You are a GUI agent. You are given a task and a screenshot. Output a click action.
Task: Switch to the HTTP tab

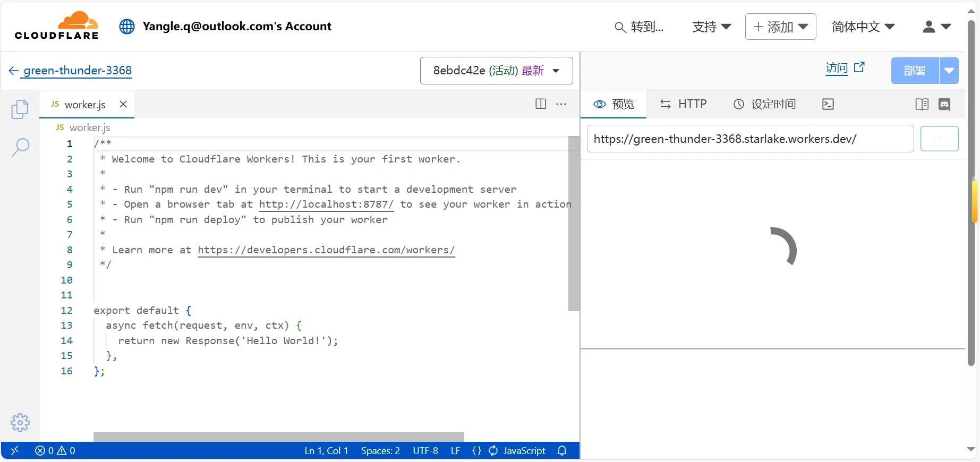click(x=683, y=104)
